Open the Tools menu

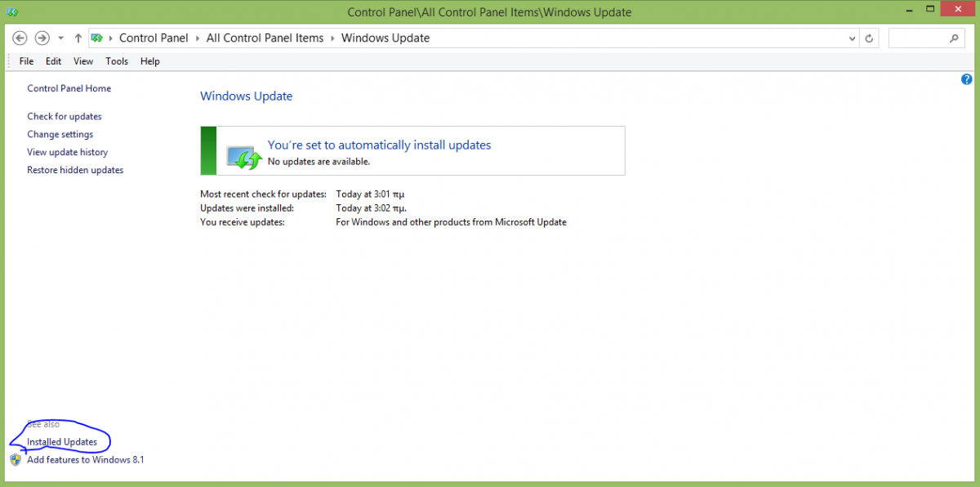(117, 61)
